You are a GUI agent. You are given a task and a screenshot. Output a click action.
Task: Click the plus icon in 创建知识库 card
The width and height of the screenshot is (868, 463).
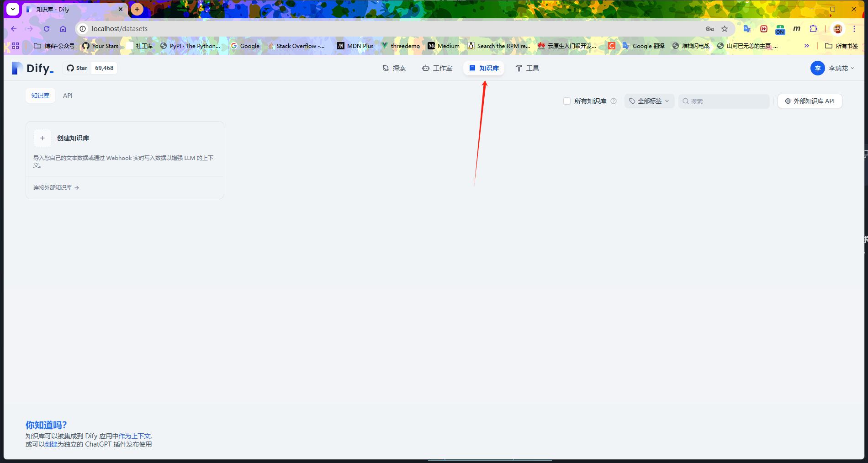(x=42, y=138)
